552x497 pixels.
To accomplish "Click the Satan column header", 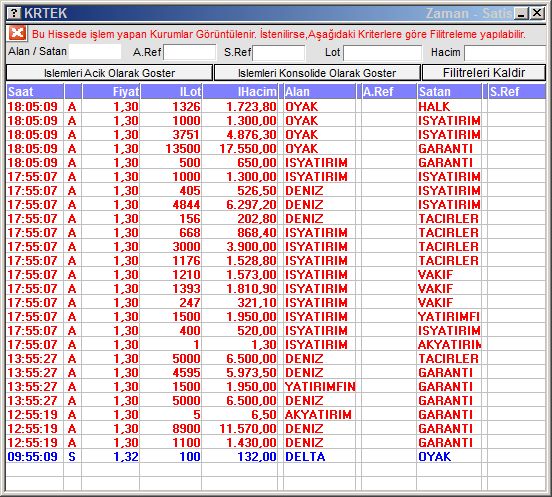I will (449, 92).
